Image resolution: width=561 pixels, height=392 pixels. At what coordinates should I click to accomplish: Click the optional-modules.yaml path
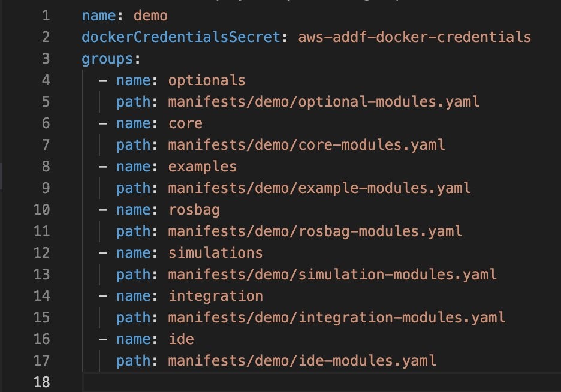[x=324, y=102]
